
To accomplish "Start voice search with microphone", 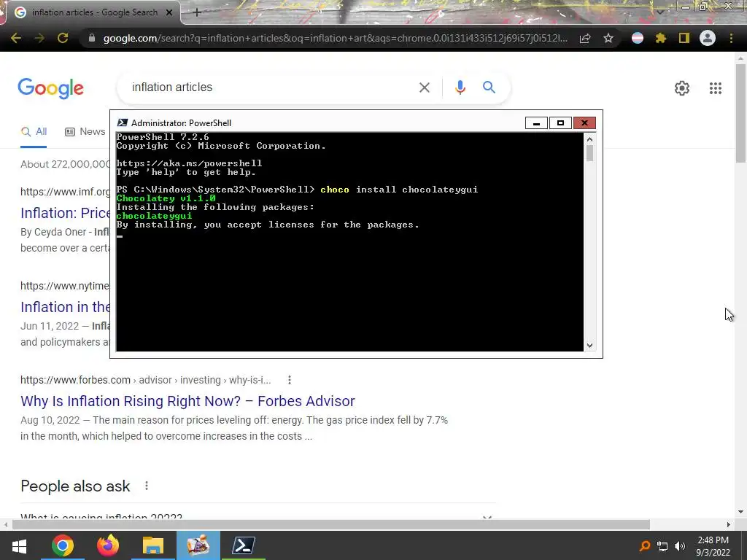I will (460, 87).
